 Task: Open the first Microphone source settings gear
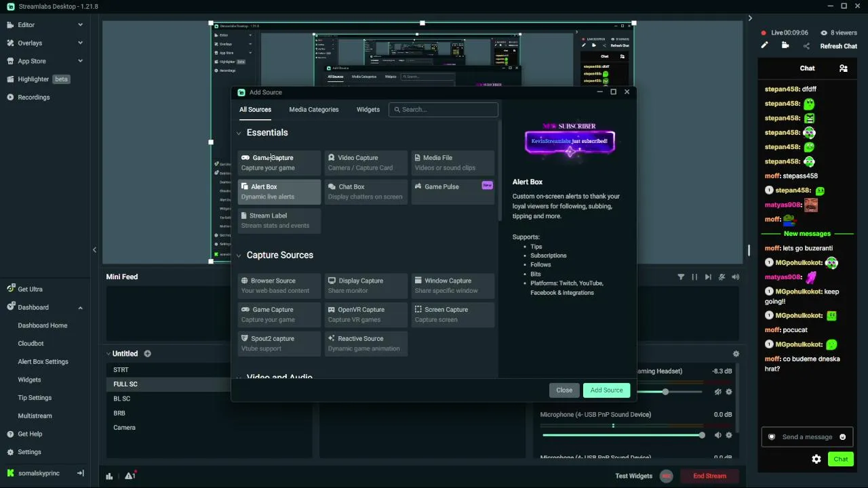pyautogui.click(x=729, y=435)
